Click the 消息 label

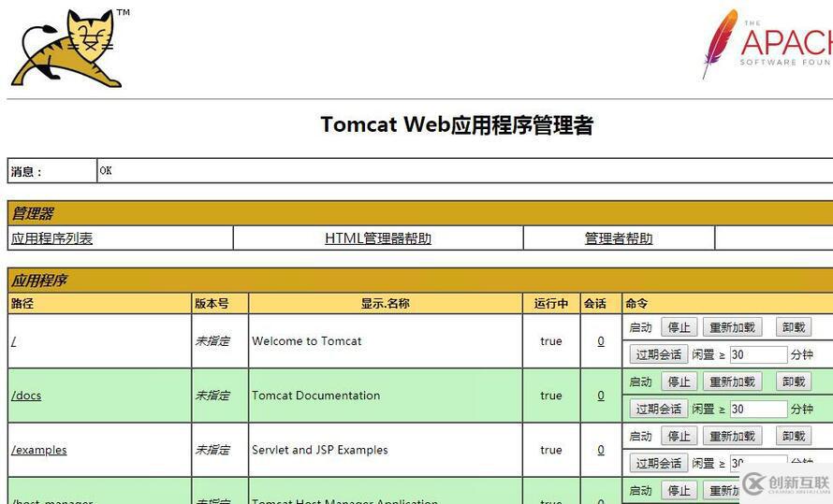tap(26, 171)
